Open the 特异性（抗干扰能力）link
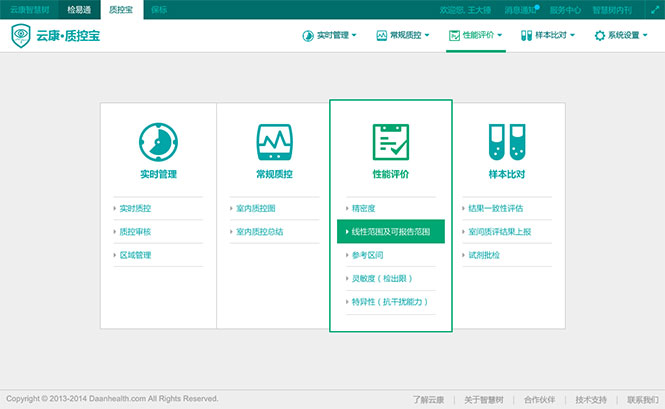The height and width of the screenshot is (409, 665). tap(390, 302)
